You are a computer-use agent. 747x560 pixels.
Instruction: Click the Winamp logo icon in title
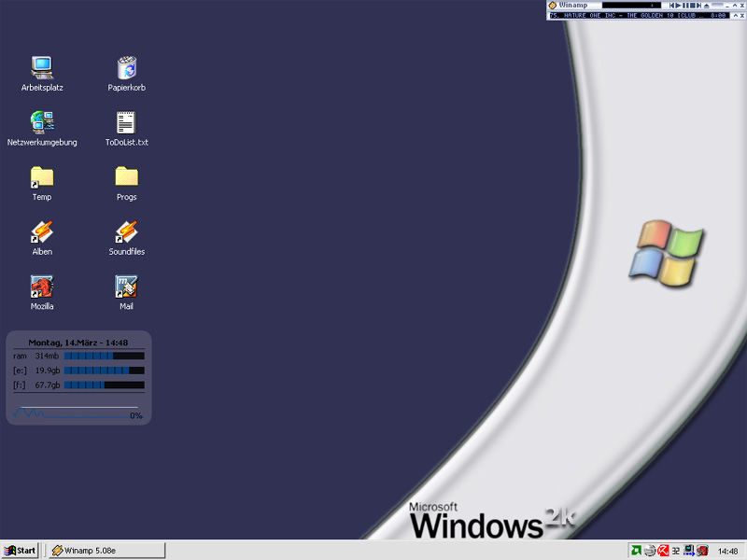[552, 6]
